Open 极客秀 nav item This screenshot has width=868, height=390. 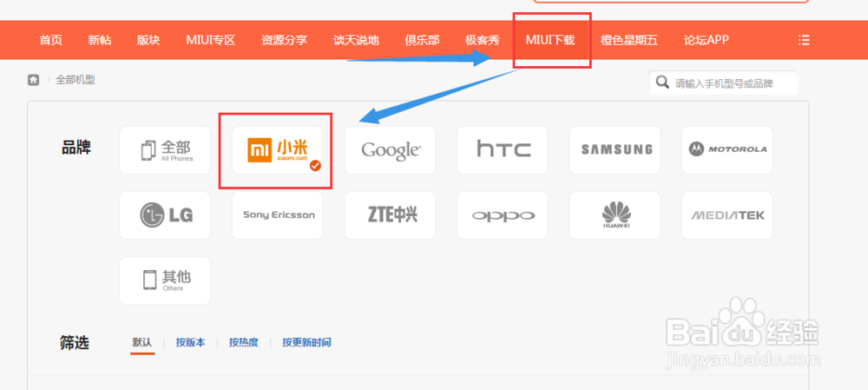click(482, 40)
